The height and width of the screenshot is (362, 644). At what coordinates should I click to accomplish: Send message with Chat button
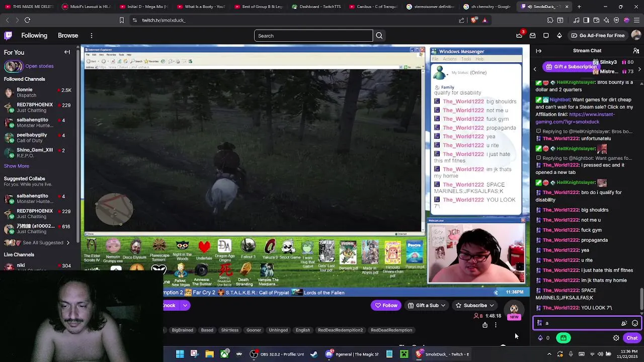(632, 338)
